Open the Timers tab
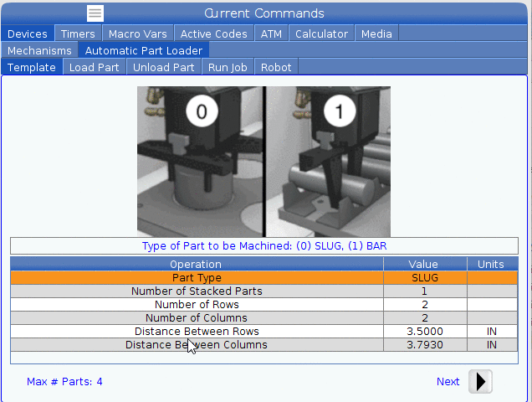The height and width of the screenshot is (402, 532). click(x=78, y=33)
